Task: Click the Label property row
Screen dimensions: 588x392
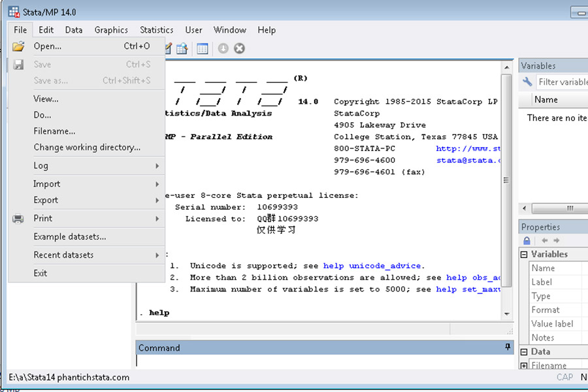Action: tap(559, 282)
